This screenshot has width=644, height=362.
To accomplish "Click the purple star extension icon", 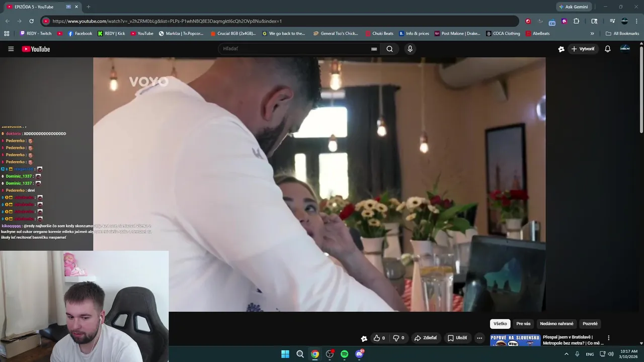I will click(x=564, y=21).
